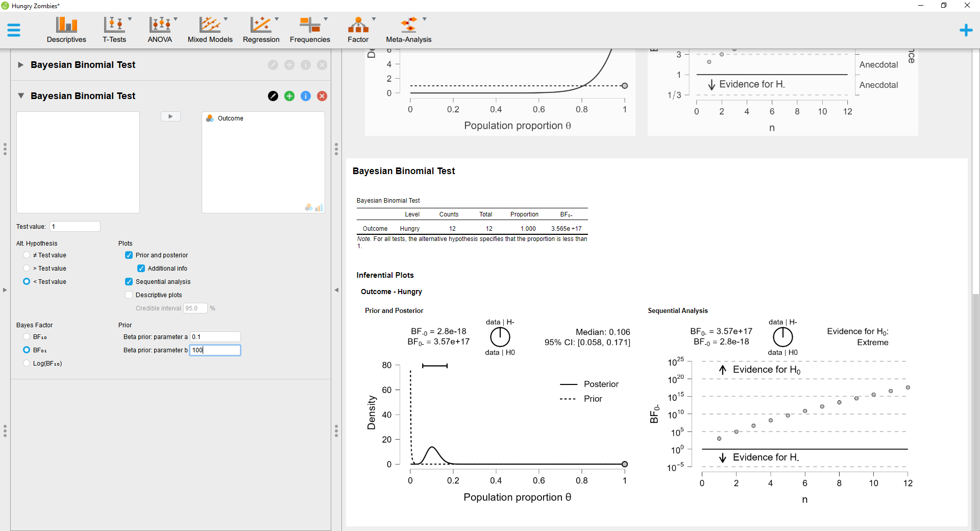Open the Regression analysis
The width and height of the screenshot is (980, 531).
(261, 29)
